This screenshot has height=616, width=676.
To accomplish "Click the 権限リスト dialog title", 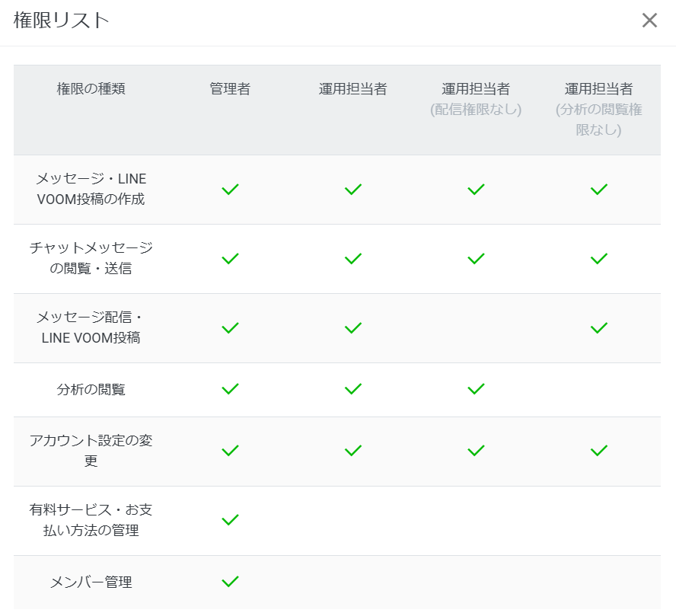I will (x=62, y=21).
